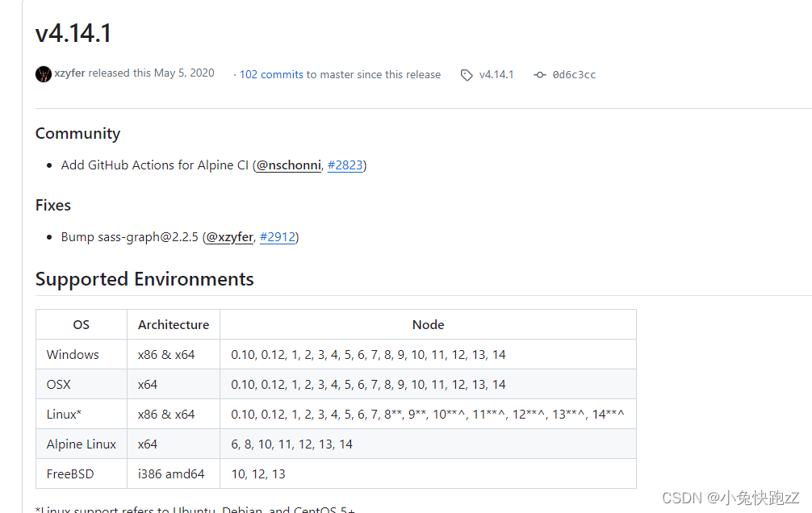
Task: Click the Node versions in Windows row
Action: pos(429,355)
